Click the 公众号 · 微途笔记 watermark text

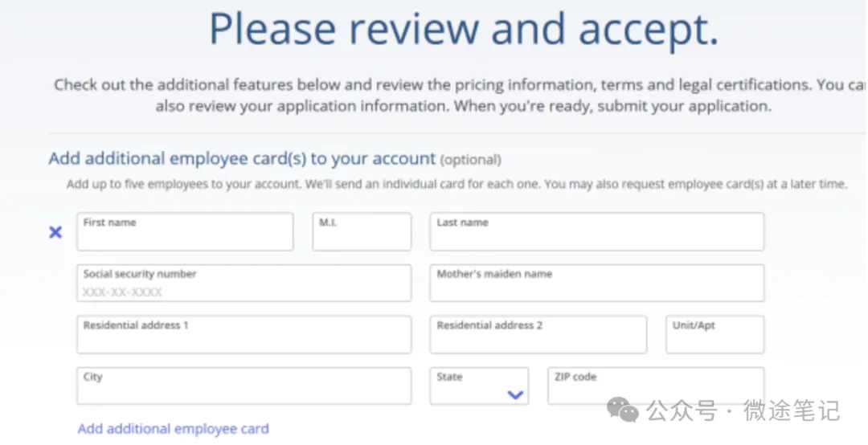pyautogui.click(x=744, y=410)
